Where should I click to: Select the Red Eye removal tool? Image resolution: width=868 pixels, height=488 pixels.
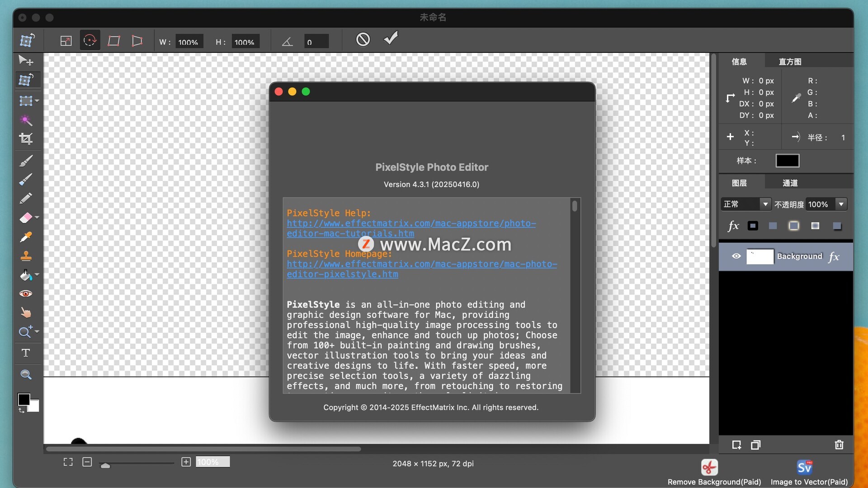coord(26,294)
